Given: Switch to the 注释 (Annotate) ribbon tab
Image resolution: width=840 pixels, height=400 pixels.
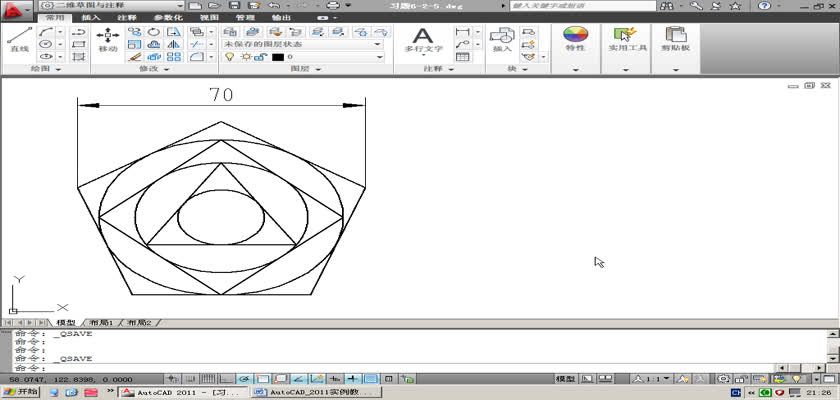Looking at the screenshot, I should point(127,18).
